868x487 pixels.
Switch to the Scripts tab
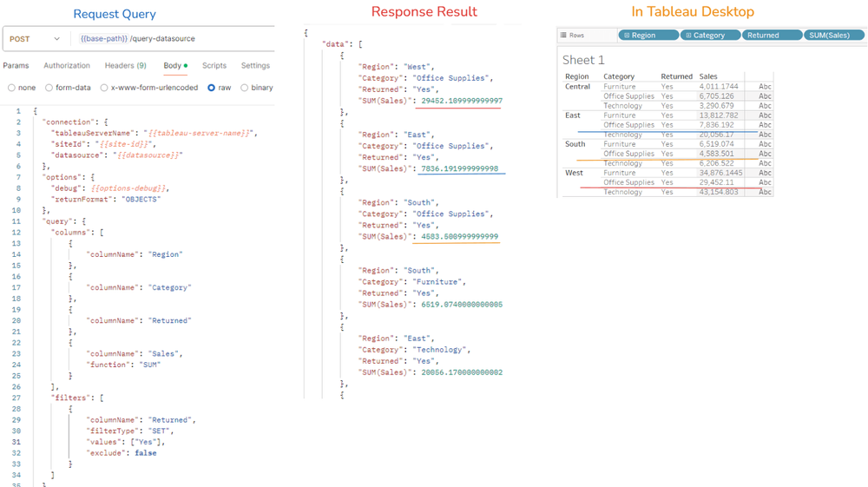(x=214, y=65)
